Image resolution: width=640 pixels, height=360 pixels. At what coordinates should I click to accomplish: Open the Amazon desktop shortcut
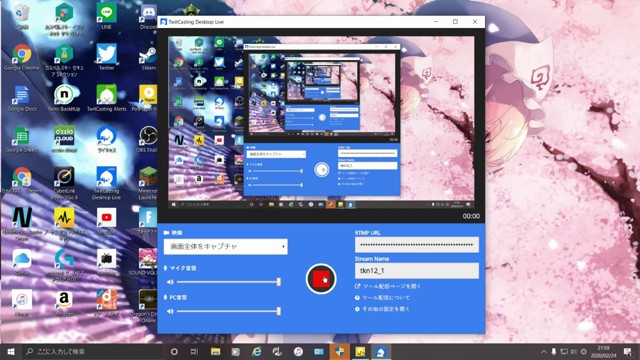point(64,304)
